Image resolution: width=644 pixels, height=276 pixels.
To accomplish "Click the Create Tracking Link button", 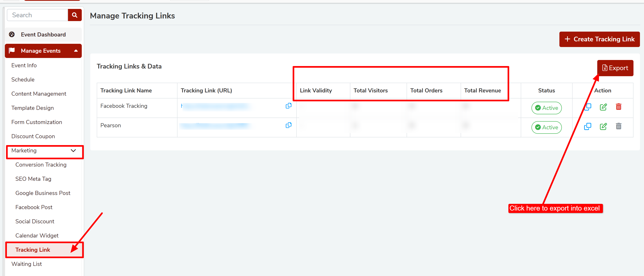I will coord(599,39).
